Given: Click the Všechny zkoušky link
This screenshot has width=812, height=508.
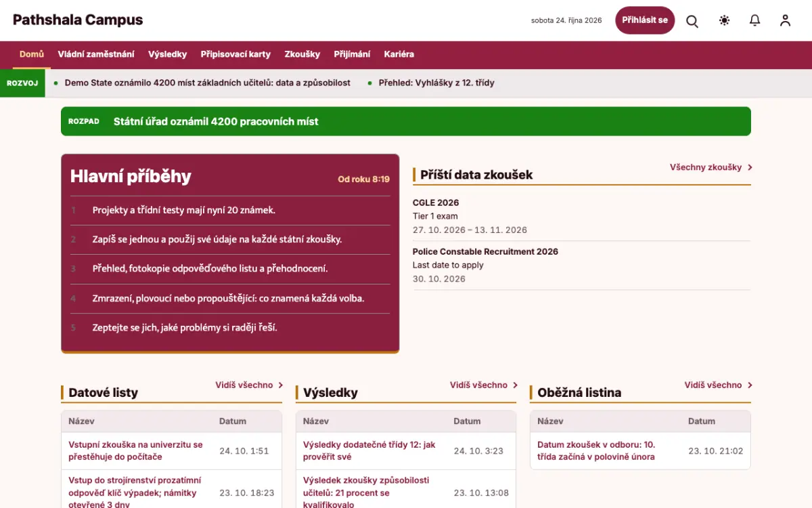Looking at the screenshot, I should click(x=711, y=167).
